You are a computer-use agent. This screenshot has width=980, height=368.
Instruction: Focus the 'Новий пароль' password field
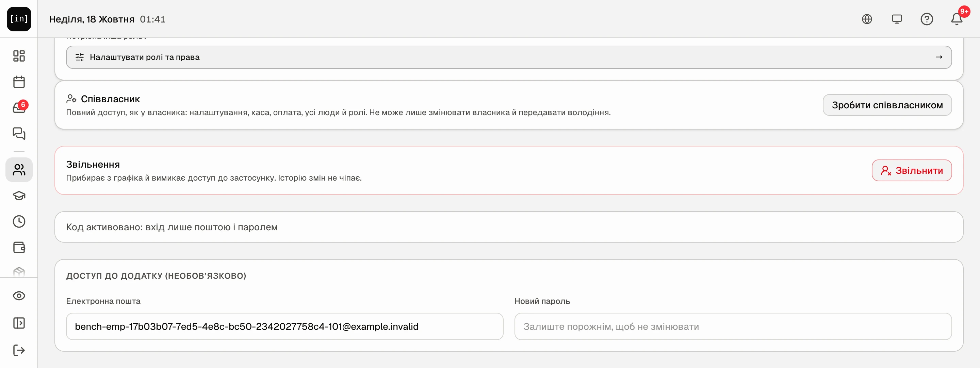(733, 326)
